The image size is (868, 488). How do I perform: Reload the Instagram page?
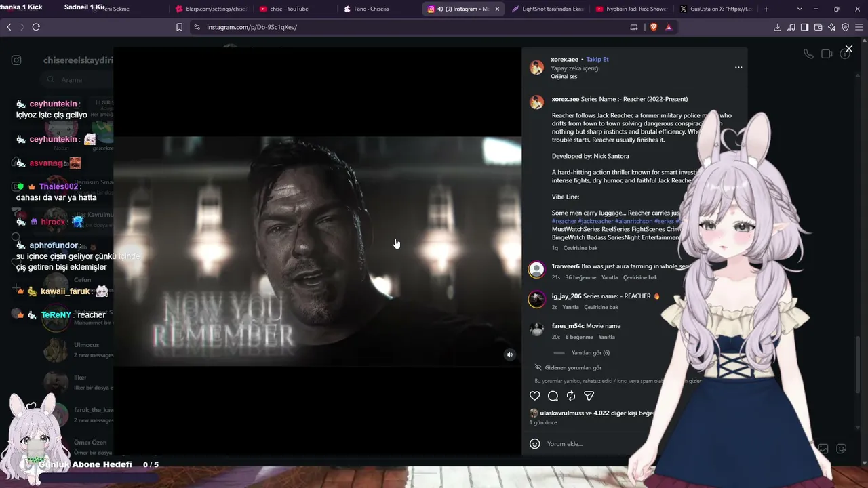(x=36, y=27)
